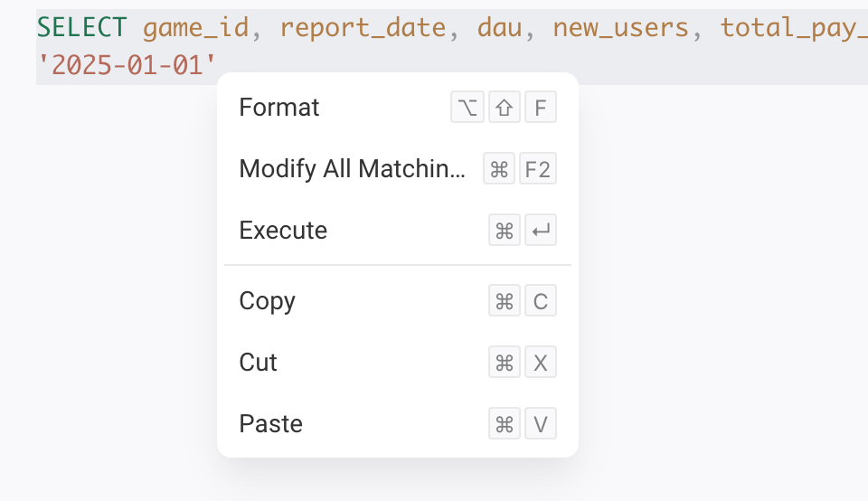Choose Cut from the context menu
Viewport: 868px width, 501px height.
398,363
